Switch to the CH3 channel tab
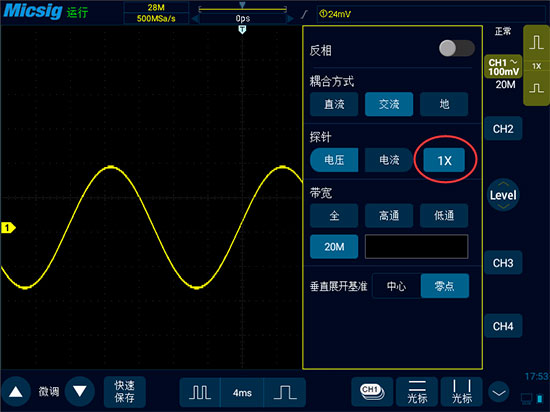 coord(503,263)
